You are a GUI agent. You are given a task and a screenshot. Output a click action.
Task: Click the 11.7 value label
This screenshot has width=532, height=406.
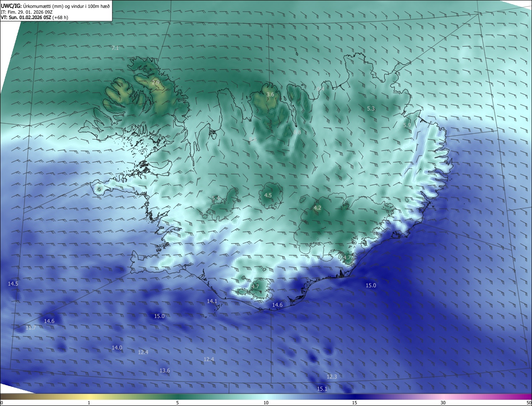[31, 328]
